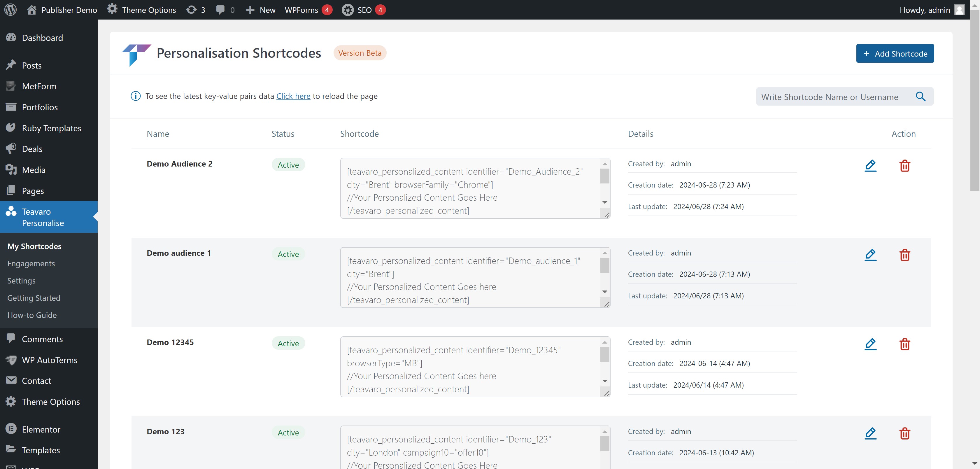The width and height of the screenshot is (980, 469).
Task: Go to Teavaro Settings submenu
Action: point(21,281)
